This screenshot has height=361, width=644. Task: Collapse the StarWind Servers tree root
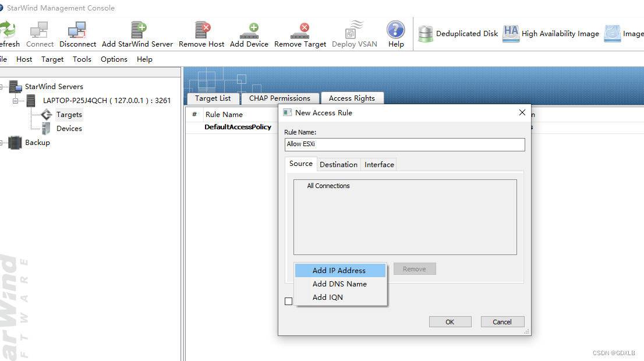pyautogui.click(x=1, y=87)
